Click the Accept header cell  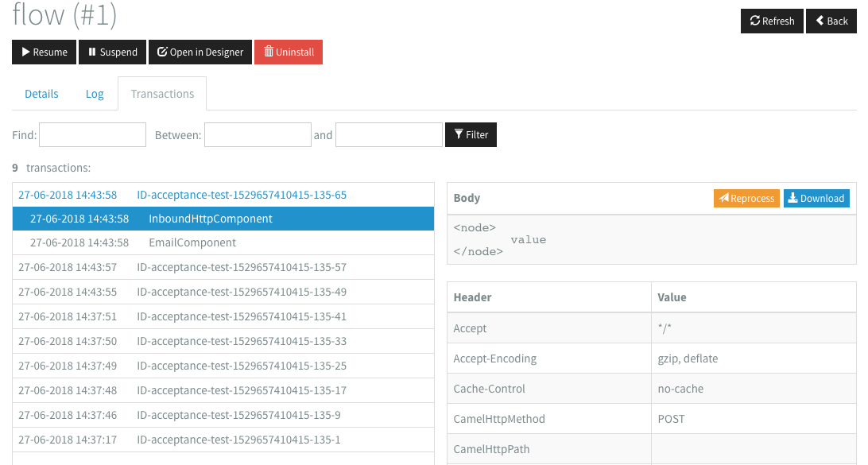(x=549, y=328)
